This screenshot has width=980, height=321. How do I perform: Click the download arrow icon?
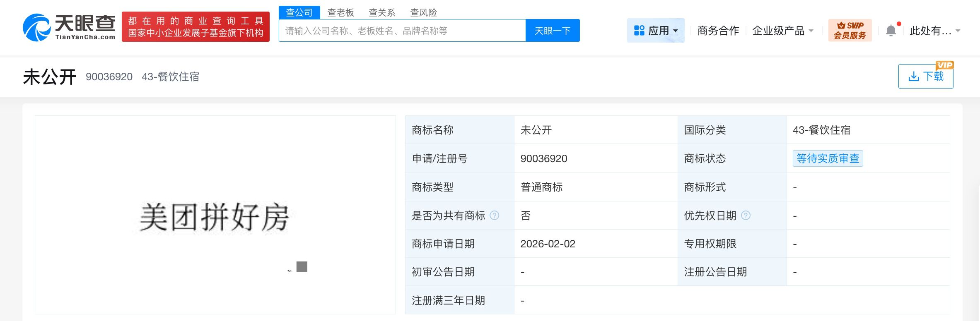[913, 77]
